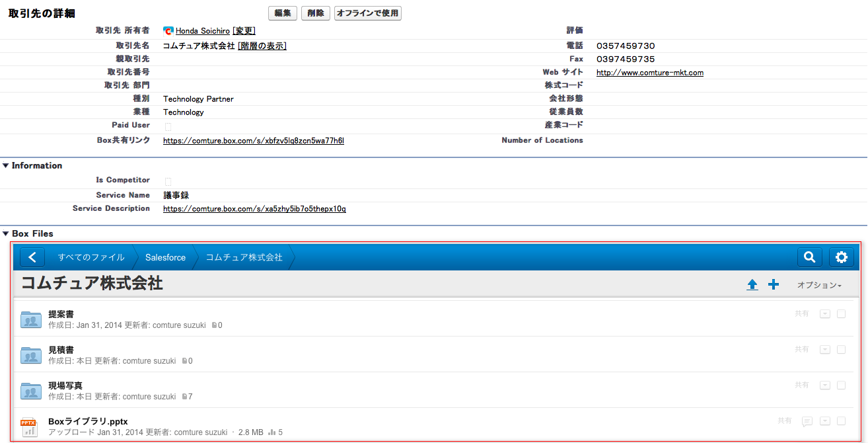Image resolution: width=868 pixels, height=443 pixels.
Task: Open the Service Description Box URL
Action: (x=254, y=209)
